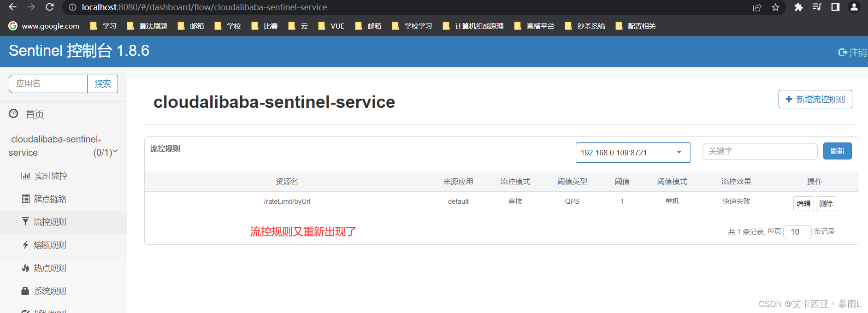Image resolution: width=868 pixels, height=313 pixels.
Task: Click 删除 for /rateLimit/byUrl rule
Action: point(826,203)
